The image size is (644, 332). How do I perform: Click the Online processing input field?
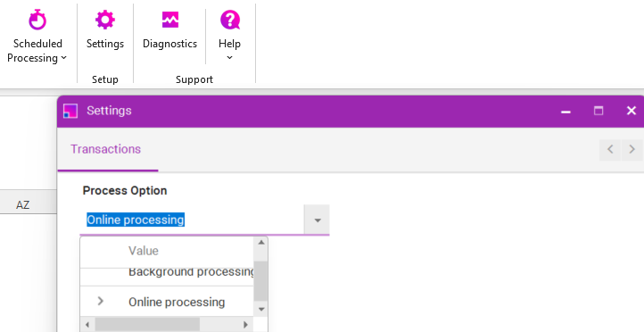click(192, 220)
